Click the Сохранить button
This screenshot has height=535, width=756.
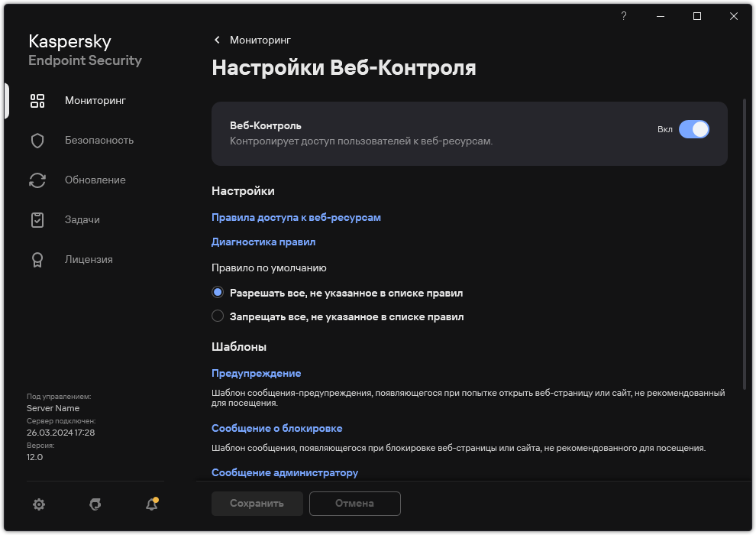pyautogui.click(x=257, y=504)
